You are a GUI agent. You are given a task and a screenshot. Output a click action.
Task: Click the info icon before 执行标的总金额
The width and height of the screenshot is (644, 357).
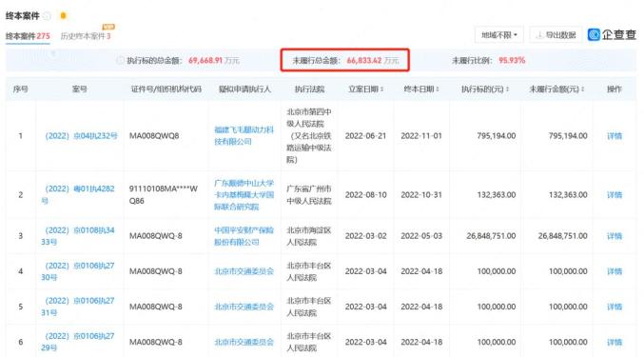click(120, 60)
